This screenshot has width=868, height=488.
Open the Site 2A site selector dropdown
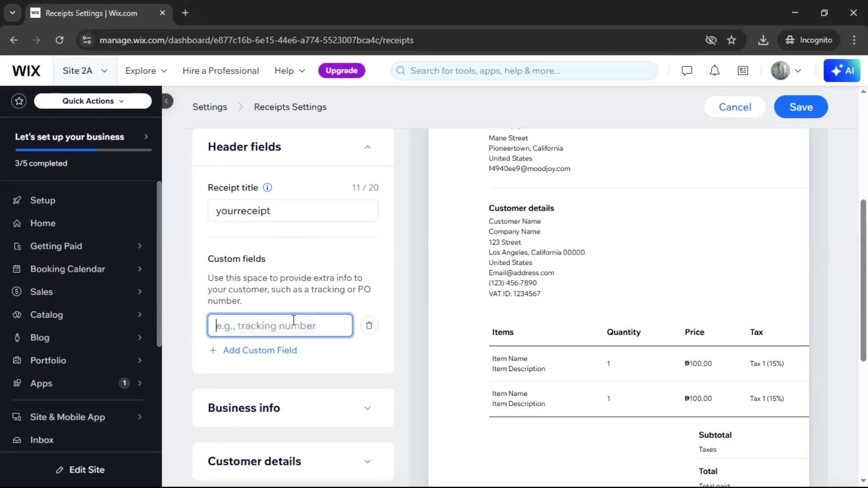[85, 70]
